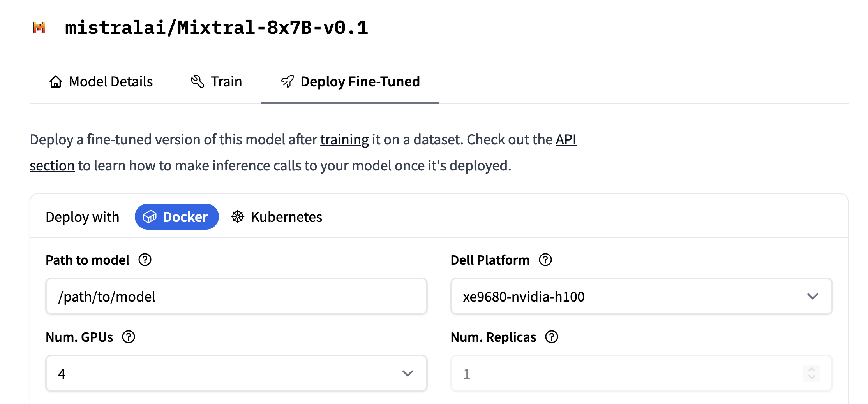Focus the Path to model input field
The image size is (868, 404).
click(x=236, y=296)
